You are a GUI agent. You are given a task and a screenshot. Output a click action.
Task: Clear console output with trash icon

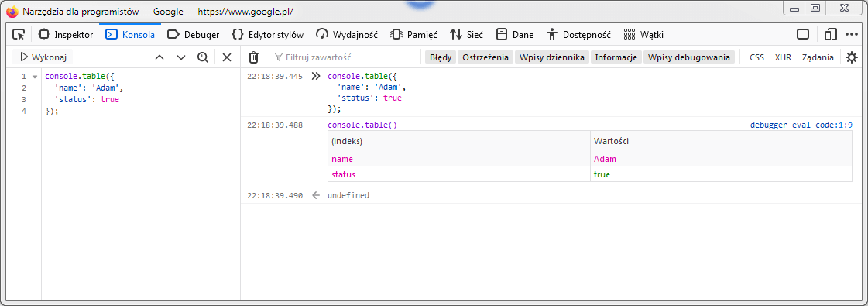(x=253, y=57)
